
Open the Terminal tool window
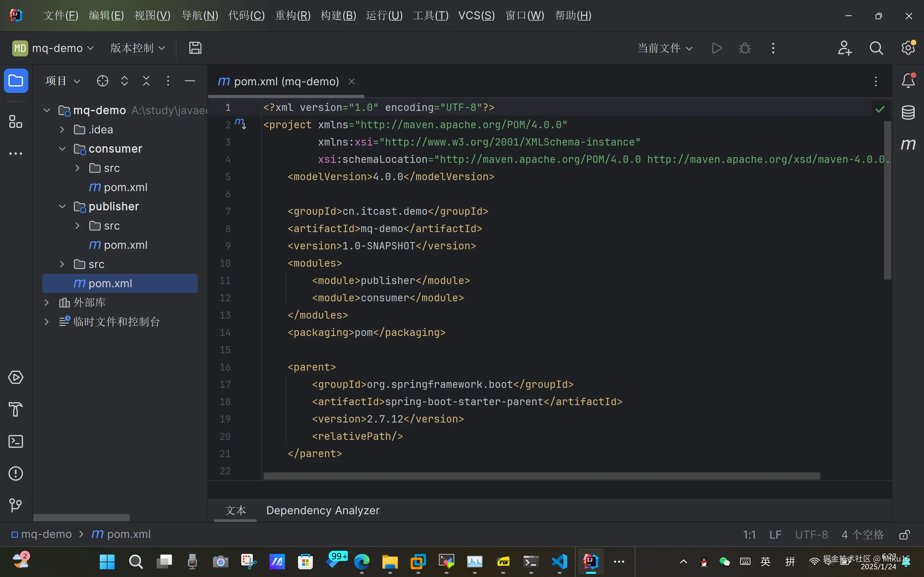[16, 441]
